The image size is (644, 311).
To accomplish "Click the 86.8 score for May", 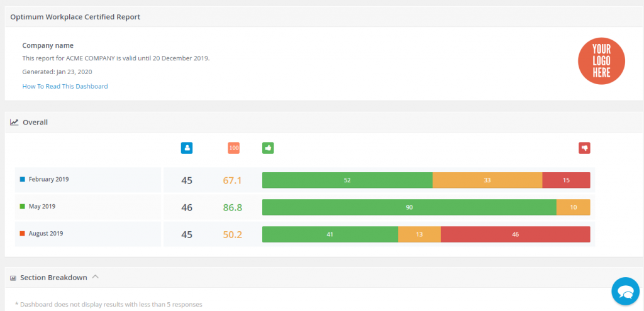I will [x=232, y=207].
